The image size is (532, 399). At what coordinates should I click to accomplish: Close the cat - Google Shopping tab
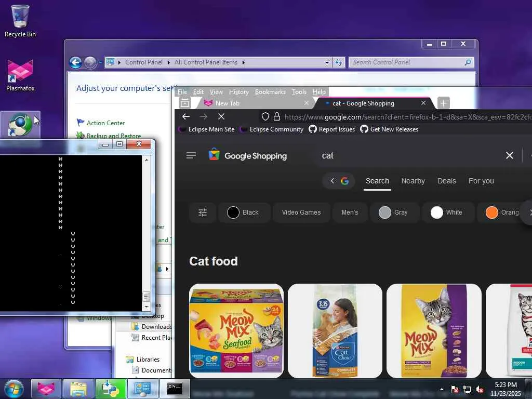pyautogui.click(x=423, y=103)
